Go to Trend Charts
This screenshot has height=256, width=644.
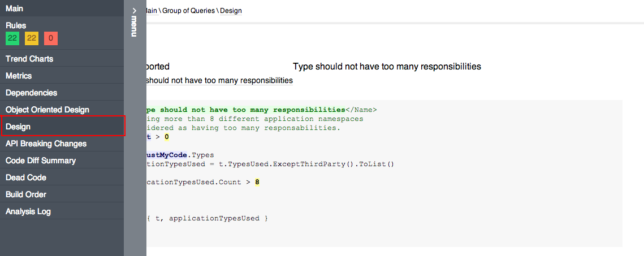click(62, 59)
